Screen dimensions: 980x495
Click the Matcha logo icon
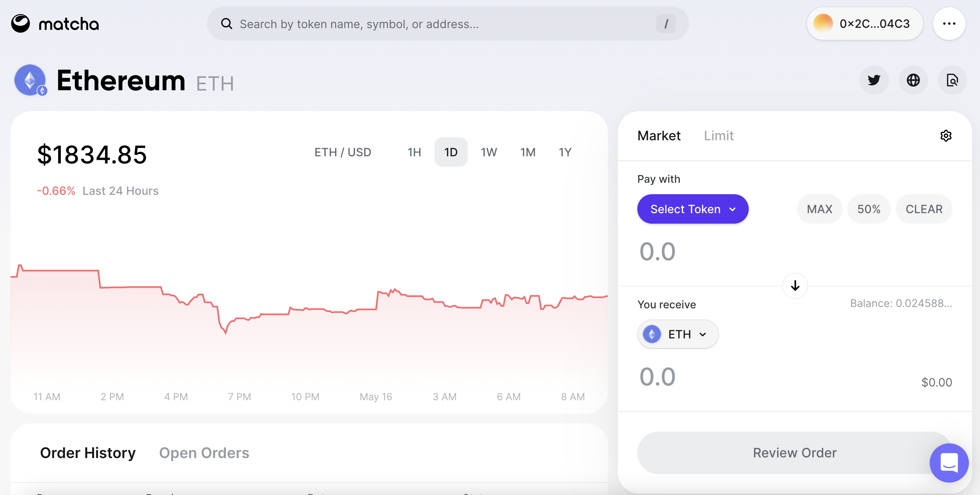(x=21, y=24)
